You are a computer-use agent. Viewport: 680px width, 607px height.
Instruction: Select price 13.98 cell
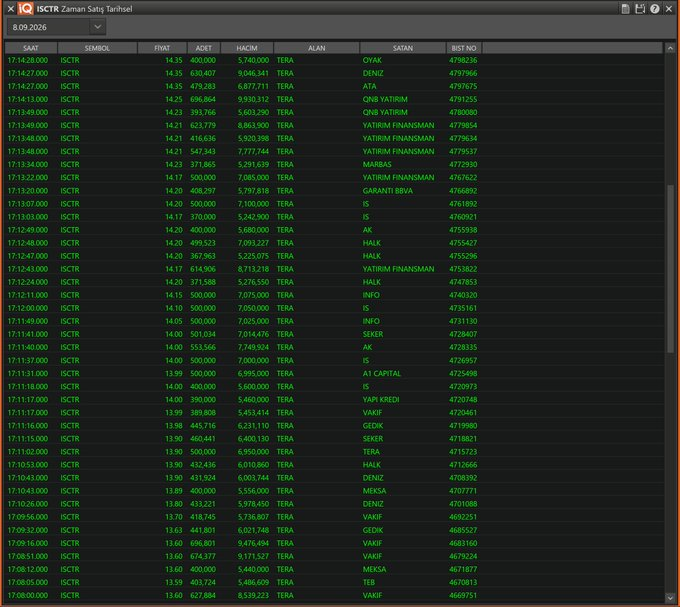(x=173, y=425)
